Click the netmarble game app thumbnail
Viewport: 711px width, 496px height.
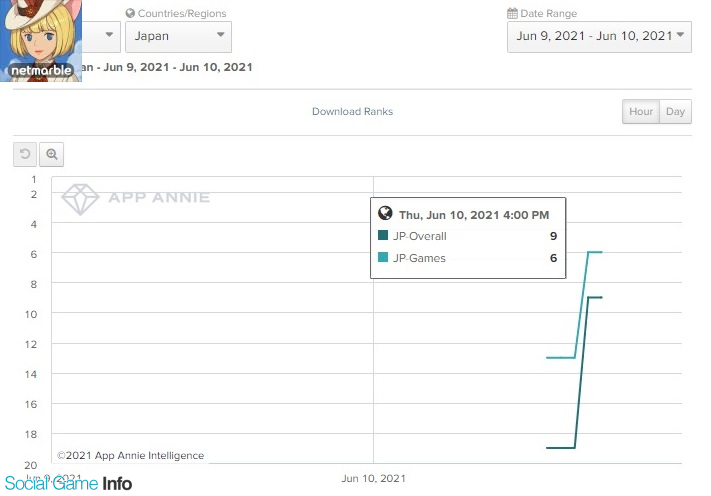(x=41, y=40)
